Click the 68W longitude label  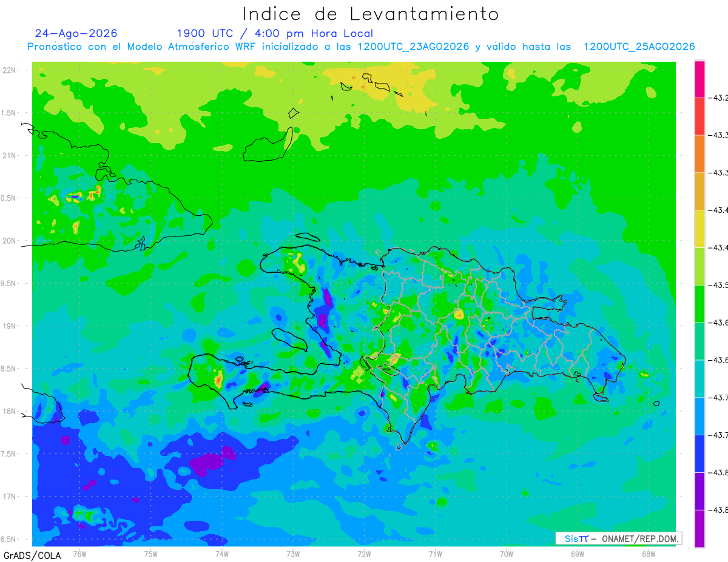[x=648, y=554]
